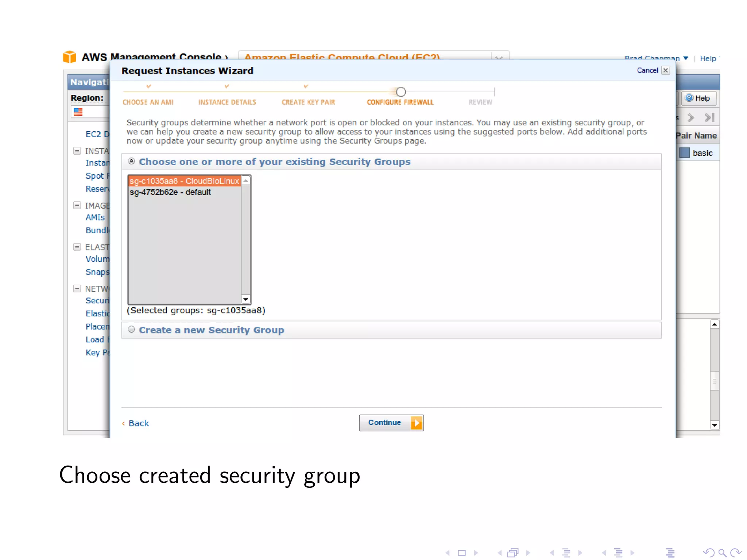747x560 pixels.
Task: Click the Configure Firewall progress circle marker
Action: 401,92
